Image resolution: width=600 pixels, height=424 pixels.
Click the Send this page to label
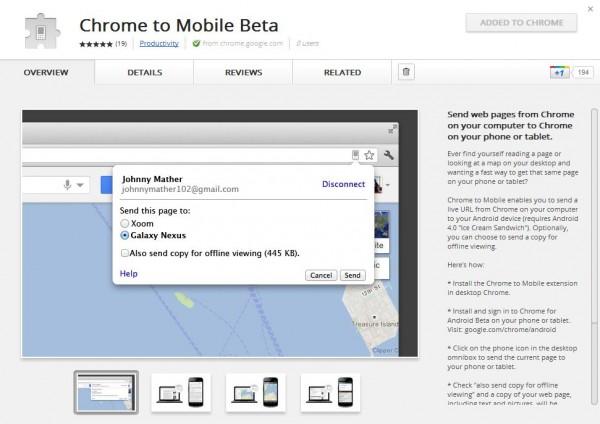155,210
